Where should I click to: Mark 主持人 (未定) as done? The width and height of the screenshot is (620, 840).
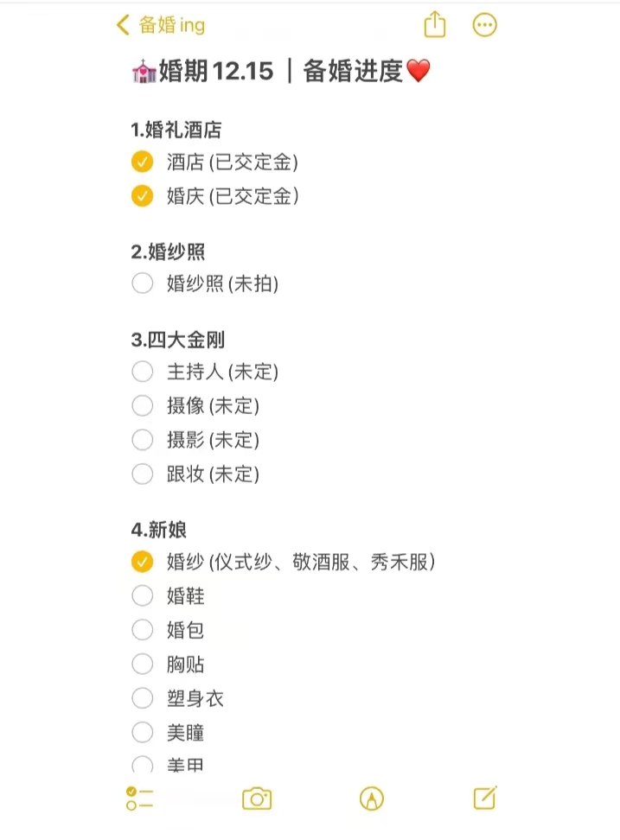pyautogui.click(x=142, y=372)
